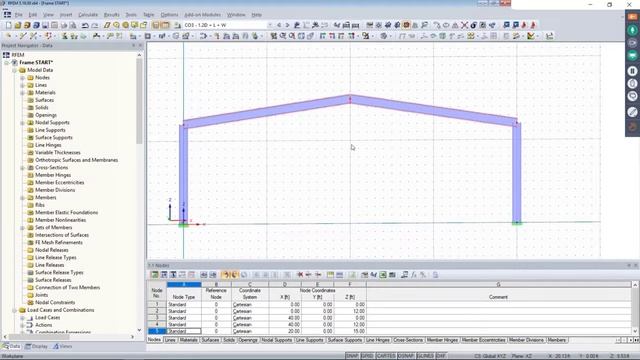640x360 pixels.
Task: Expand the Materials folder in navigator
Action: click(x=23, y=93)
